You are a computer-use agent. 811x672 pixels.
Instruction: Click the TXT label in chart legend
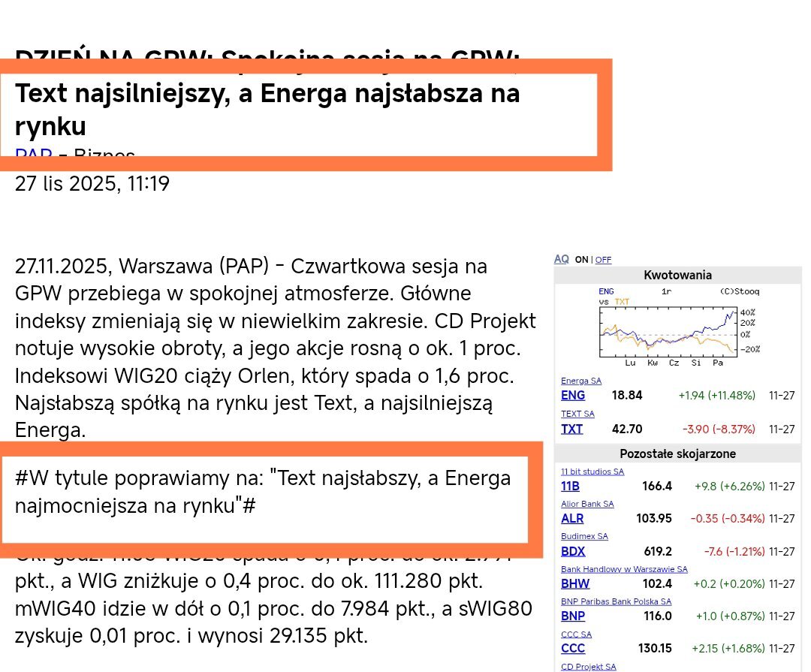[622, 302]
